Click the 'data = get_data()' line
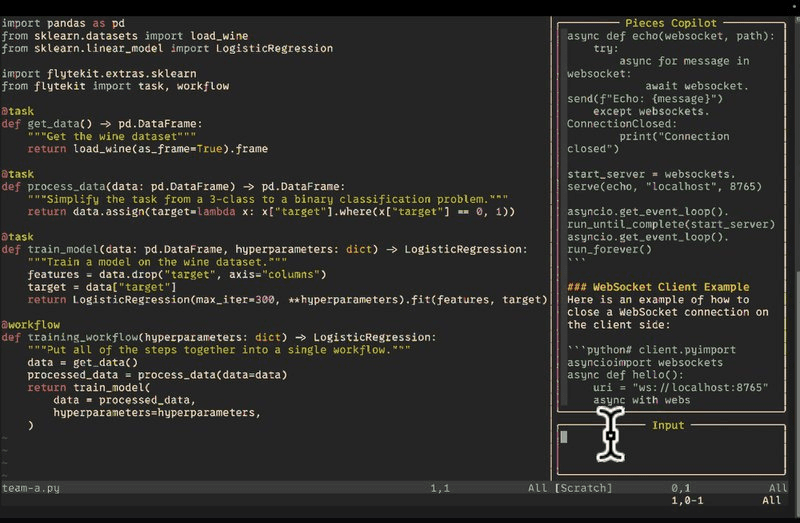This screenshot has width=800, height=523. pyautogui.click(x=83, y=362)
